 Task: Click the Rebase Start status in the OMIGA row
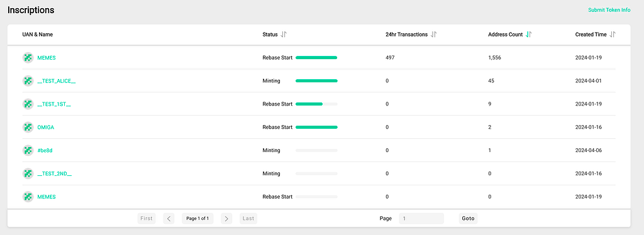tap(277, 127)
